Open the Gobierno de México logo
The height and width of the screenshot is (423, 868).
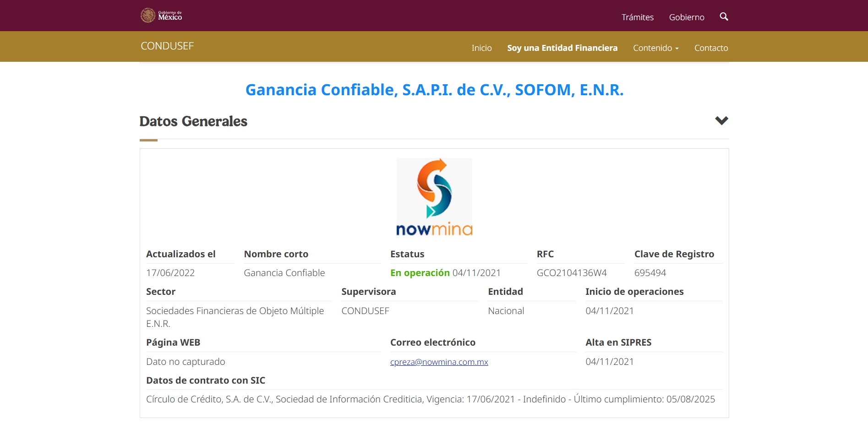(161, 16)
